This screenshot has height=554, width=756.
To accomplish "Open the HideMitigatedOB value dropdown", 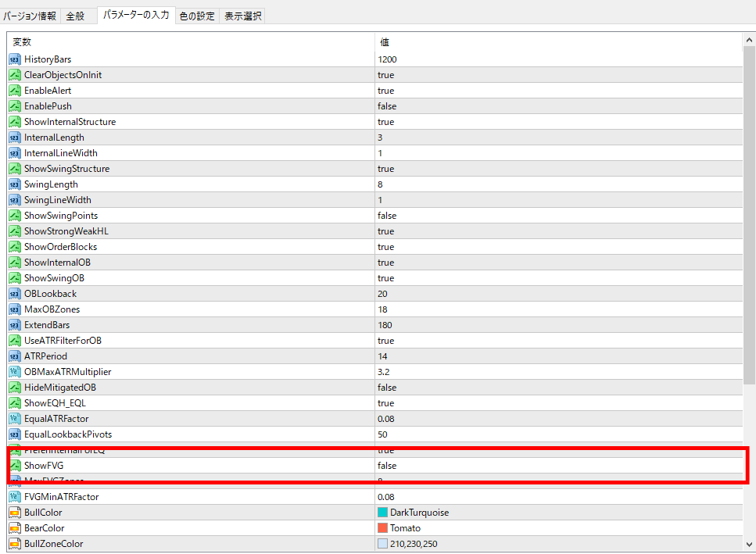I will 387,388.
